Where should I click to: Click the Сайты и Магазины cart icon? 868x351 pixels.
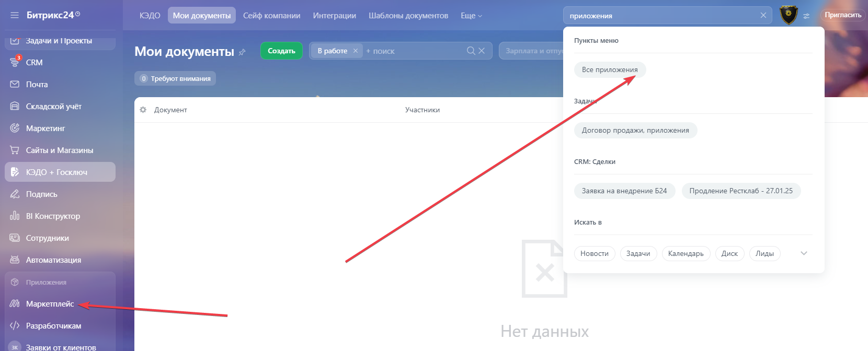click(x=15, y=150)
